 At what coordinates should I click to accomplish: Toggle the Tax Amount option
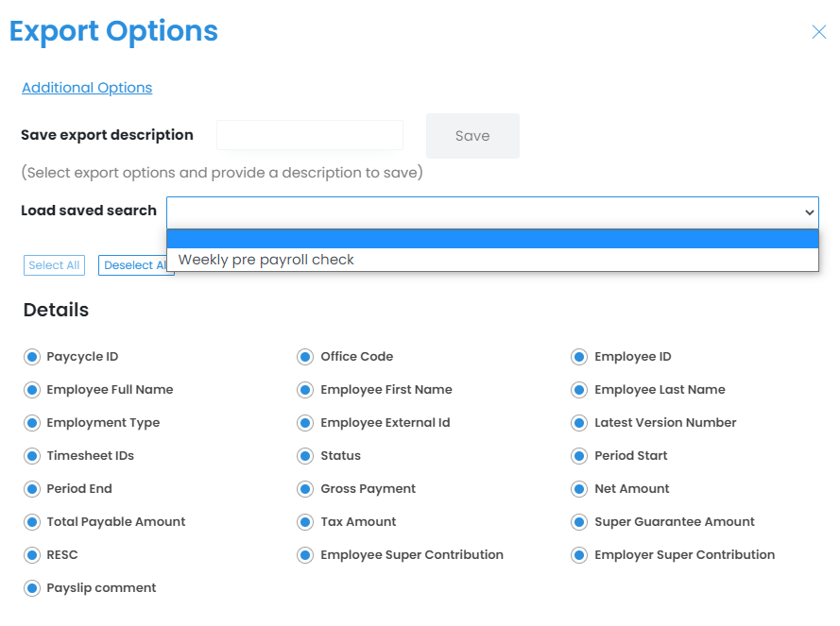tap(305, 522)
